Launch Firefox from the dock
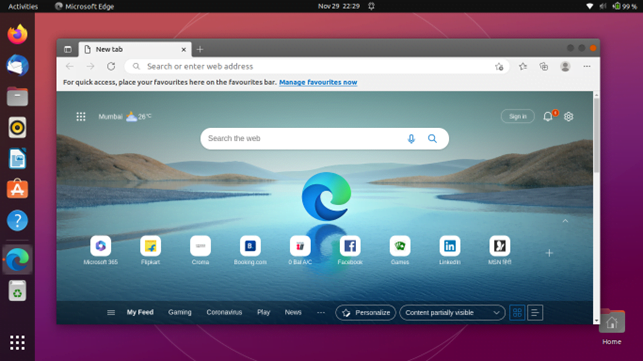This screenshot has height=361, width=643. (17, 34)
